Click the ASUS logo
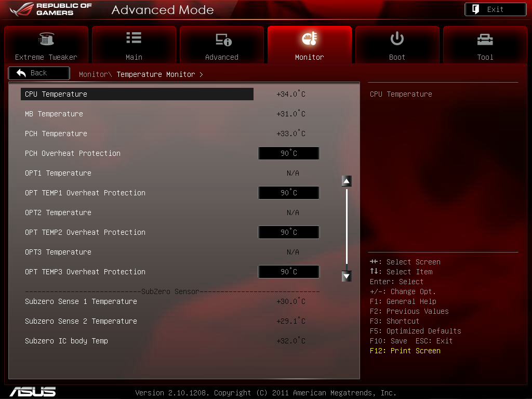532x399 pixels. click(x=33, y=392)
